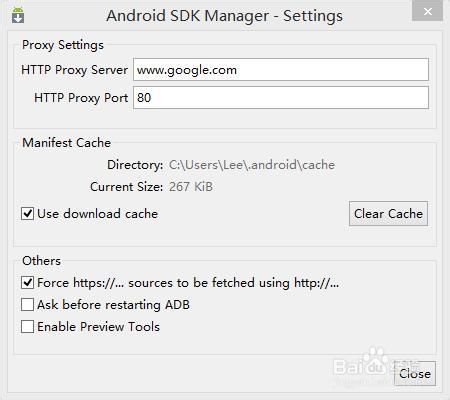Image resolution: width=450 pixels, height=400 pixels.
Task: Focus the HTTP Proxy Server field
Action: point(281,70)
